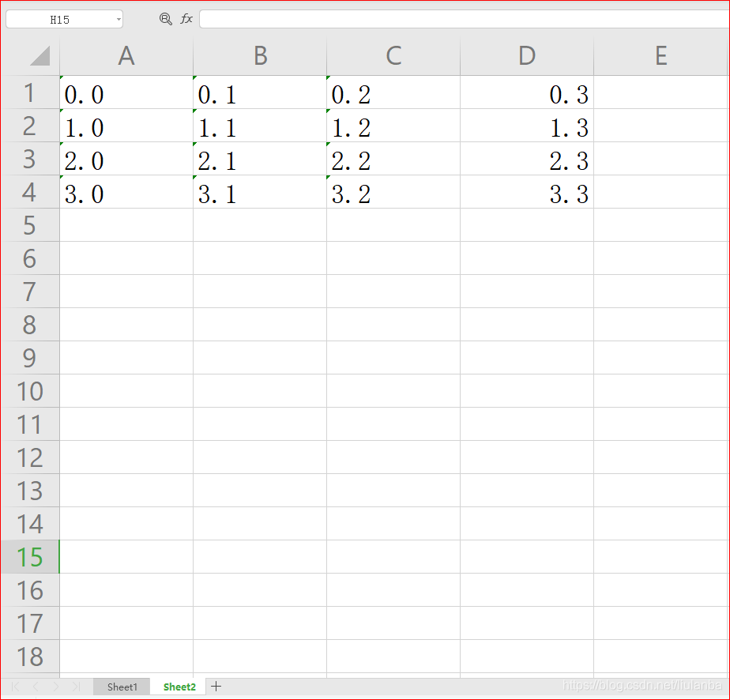Click cell C3 containing 2.2

[393, 159]
